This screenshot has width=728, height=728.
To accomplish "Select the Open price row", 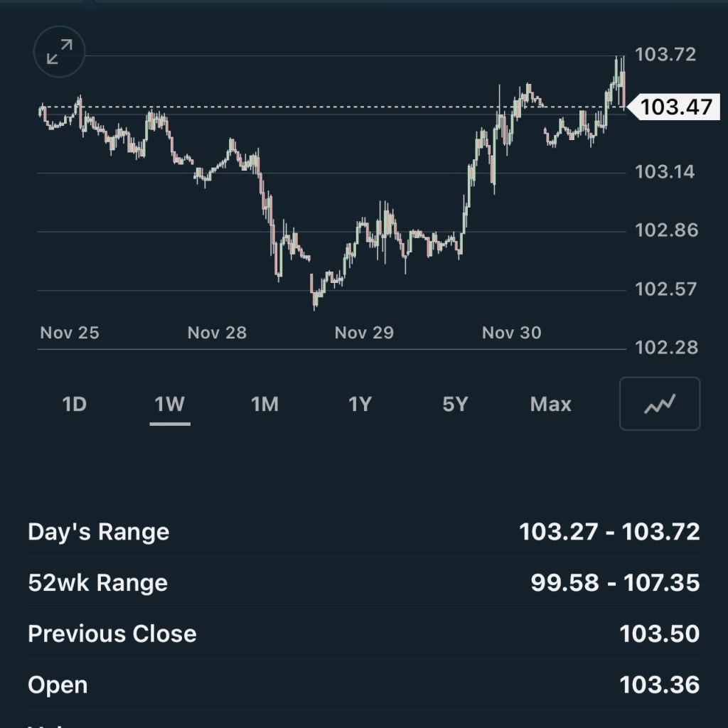I will (x=363, y=685).
